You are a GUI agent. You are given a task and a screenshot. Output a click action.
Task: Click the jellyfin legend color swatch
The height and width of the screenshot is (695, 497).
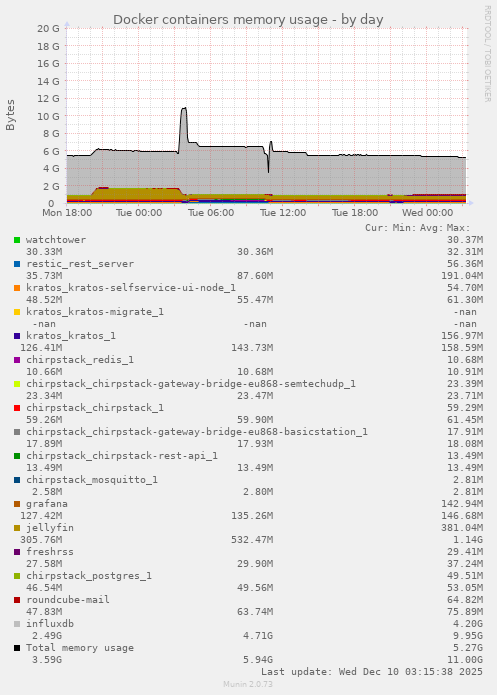point(17,528)
